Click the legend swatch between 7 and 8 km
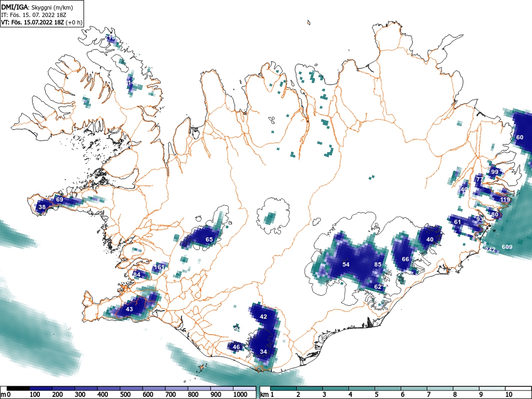532x399 pixels. click(440, 388)
